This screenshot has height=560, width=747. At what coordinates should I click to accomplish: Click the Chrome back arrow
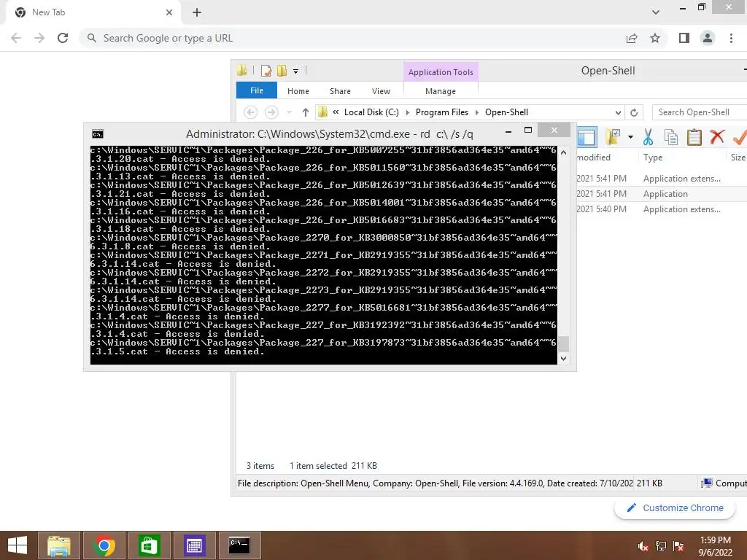coord(16,38)
